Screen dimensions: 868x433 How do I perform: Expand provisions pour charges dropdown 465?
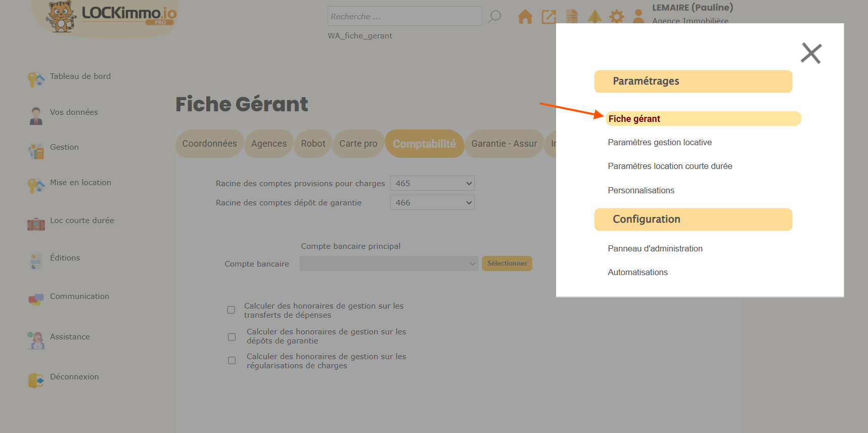click(432, 183)
